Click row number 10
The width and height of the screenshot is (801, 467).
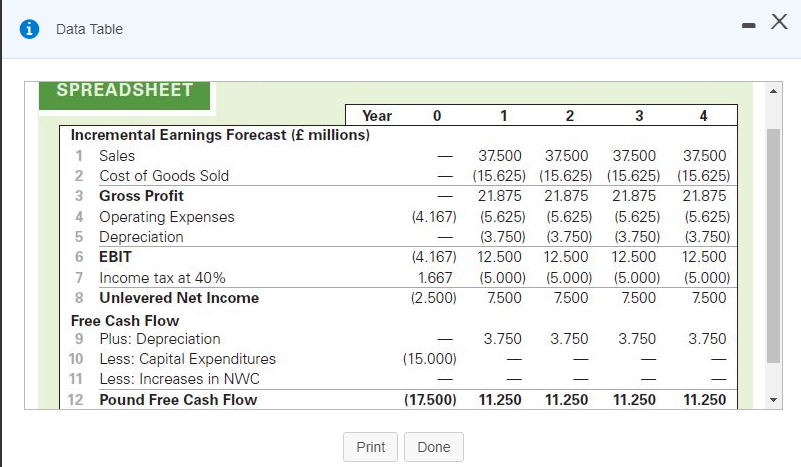[x=76, y=359]
